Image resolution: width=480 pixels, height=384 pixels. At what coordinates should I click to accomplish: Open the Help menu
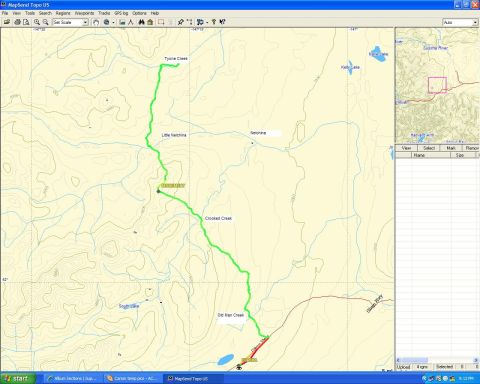point(155,13)
